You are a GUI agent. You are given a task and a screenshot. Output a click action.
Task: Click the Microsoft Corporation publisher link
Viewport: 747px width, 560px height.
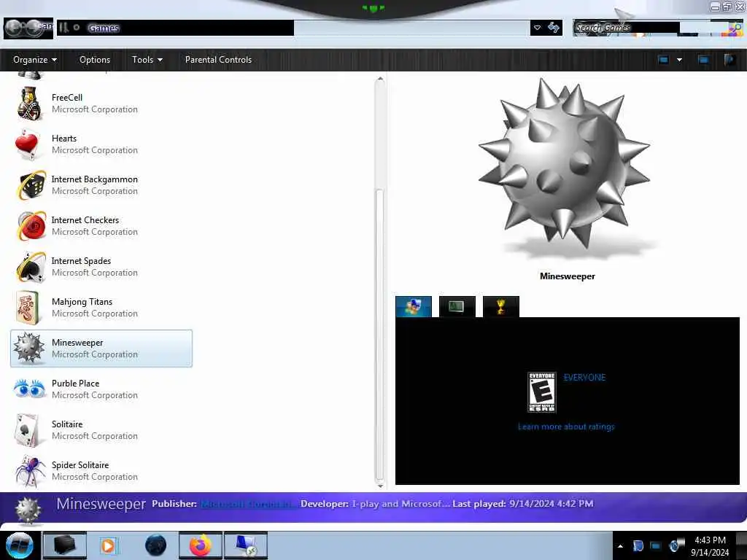249,504
